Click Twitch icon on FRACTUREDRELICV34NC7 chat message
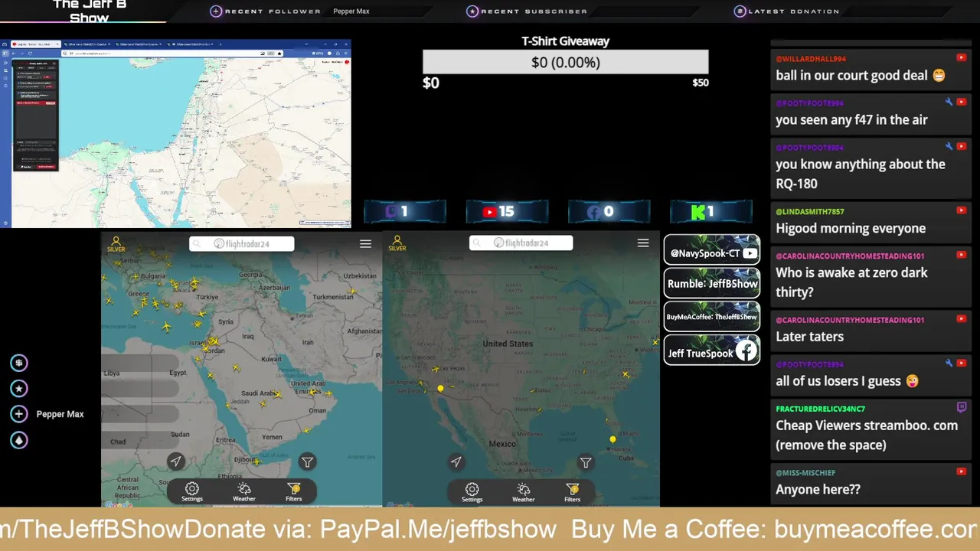Screen dimensions: 980x551 (961, 408)
